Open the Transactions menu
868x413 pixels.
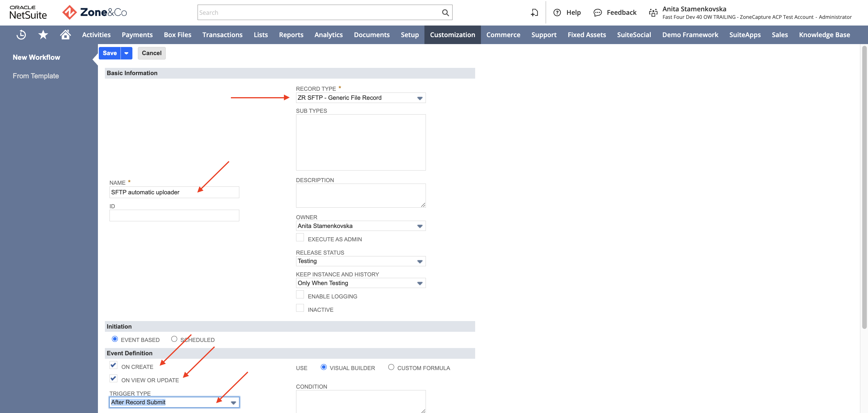tap(223, 35)
